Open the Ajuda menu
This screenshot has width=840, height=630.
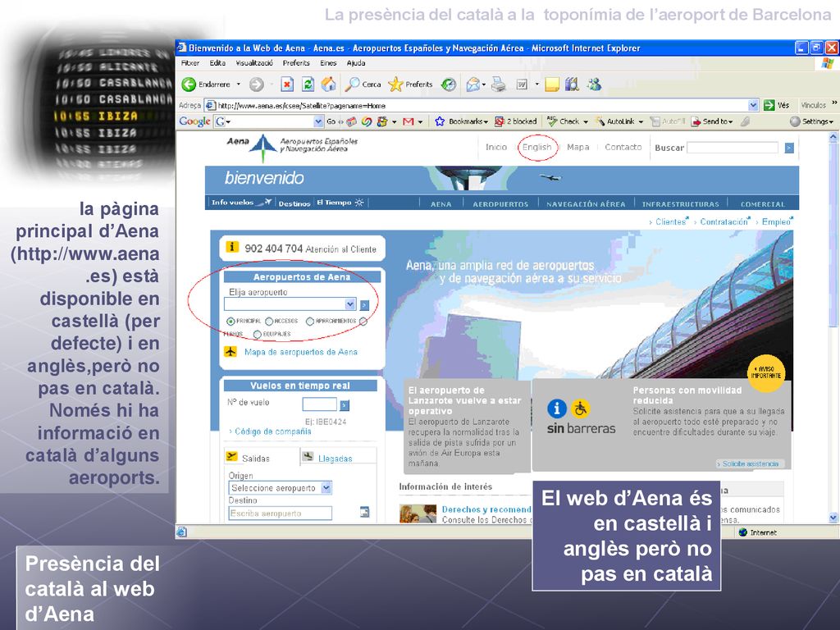point(356,62)
